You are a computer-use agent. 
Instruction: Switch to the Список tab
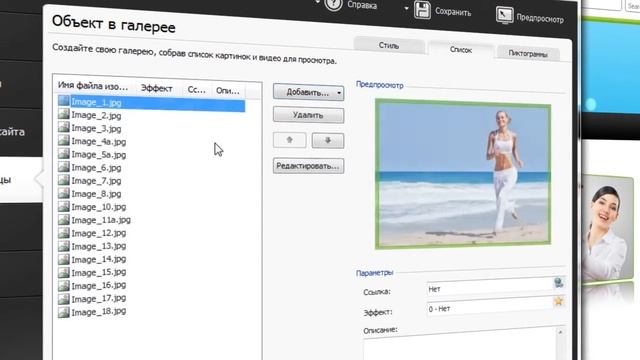point(461,50)
